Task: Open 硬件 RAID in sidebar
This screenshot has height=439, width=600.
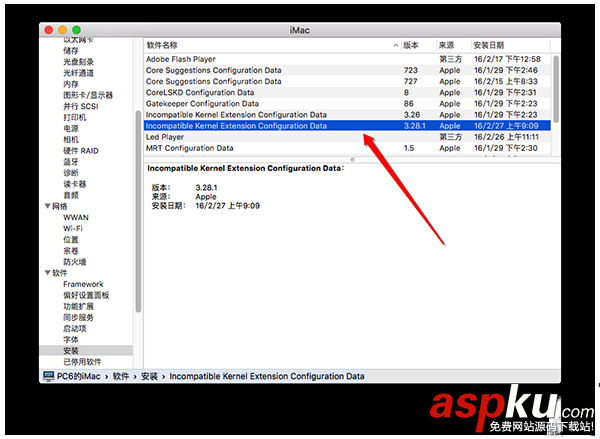Action: pos(81,150)
